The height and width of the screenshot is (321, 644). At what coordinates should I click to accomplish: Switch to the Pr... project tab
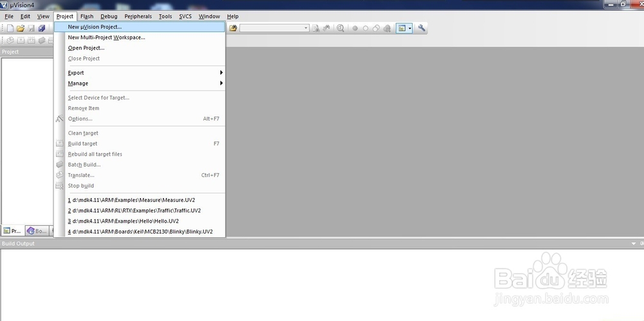tap(12, 231)
